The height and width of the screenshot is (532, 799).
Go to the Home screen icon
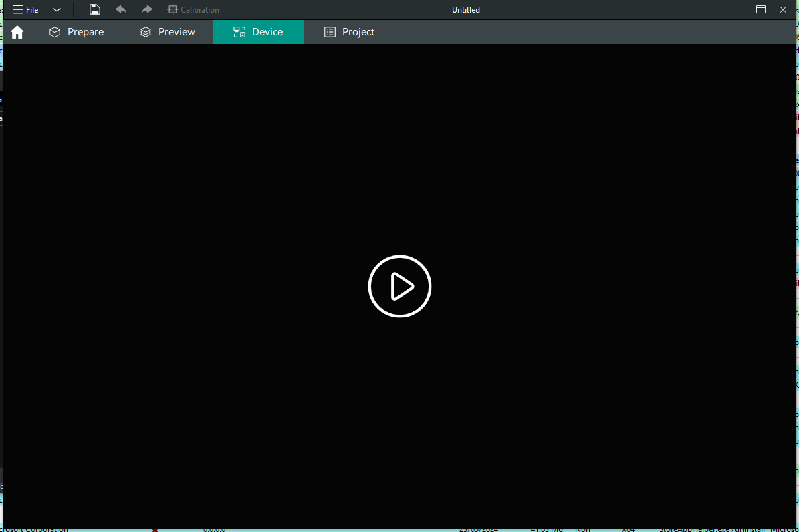point(17,32)
